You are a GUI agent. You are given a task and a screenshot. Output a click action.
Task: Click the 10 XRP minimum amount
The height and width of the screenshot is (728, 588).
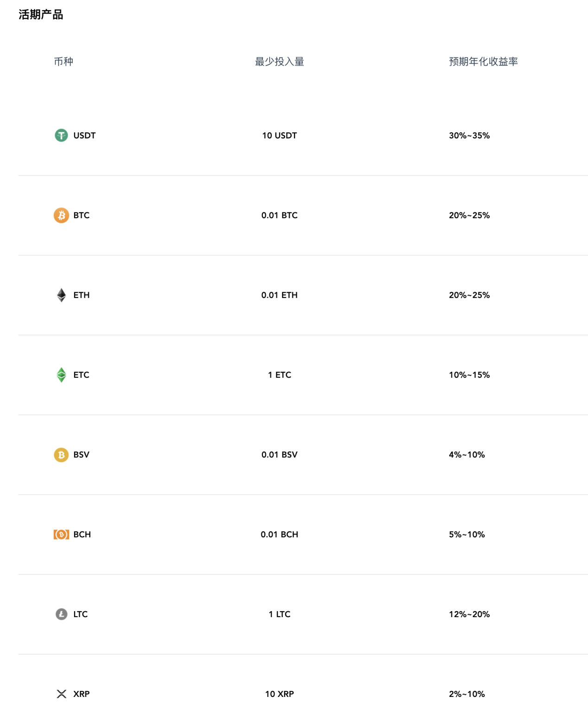coord(280,694)
